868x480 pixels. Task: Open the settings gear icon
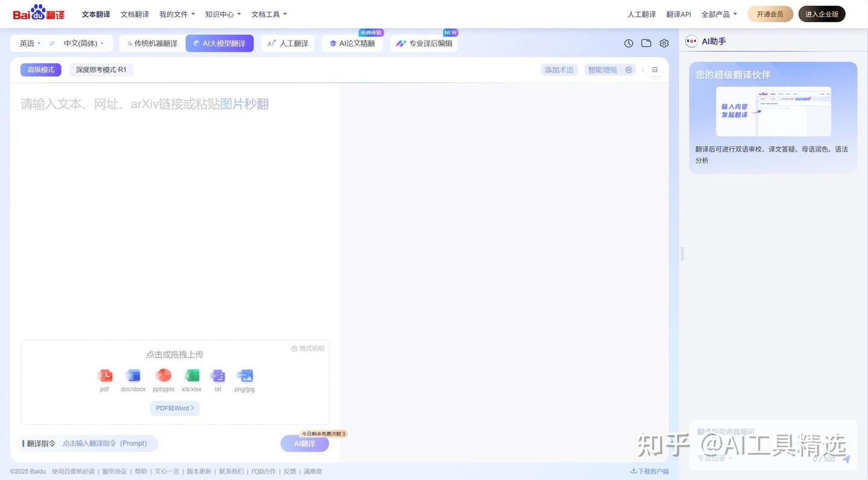(x=664, y=43)
